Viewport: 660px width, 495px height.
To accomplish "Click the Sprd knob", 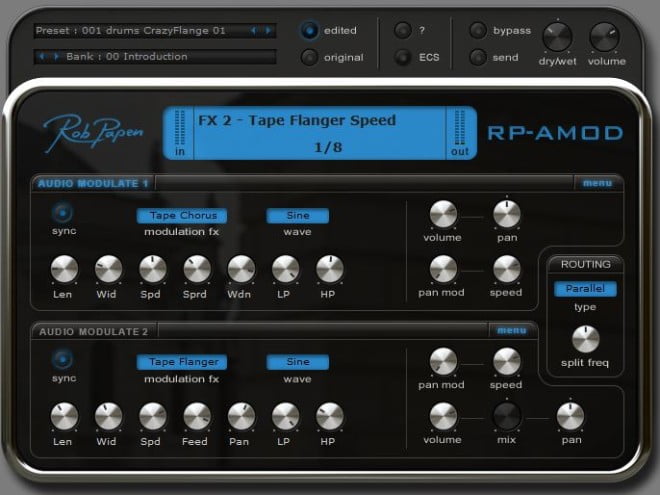I will tap(197, 269).
